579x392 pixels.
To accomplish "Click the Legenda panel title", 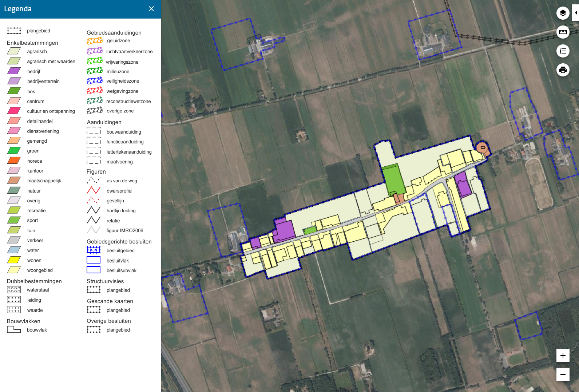I will point(18,9).
